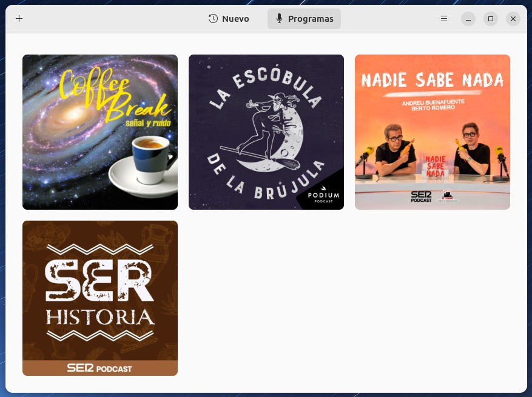Image resolution: width=532 pixels, height=397 pixels.
Task: Minimize the podcasts window
Action: (x=468, y=19)
